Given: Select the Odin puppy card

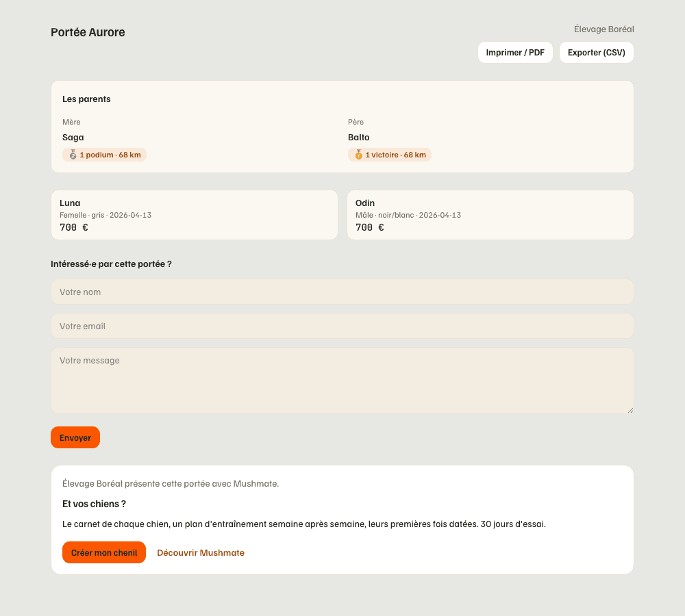Looking at the screenshot, I should (x=490, y=215).
